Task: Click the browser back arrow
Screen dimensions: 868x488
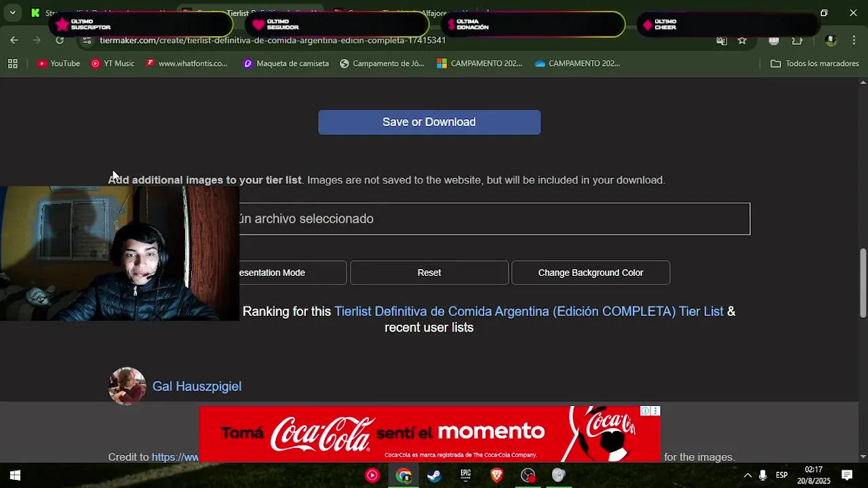Action: coord(14,40)
